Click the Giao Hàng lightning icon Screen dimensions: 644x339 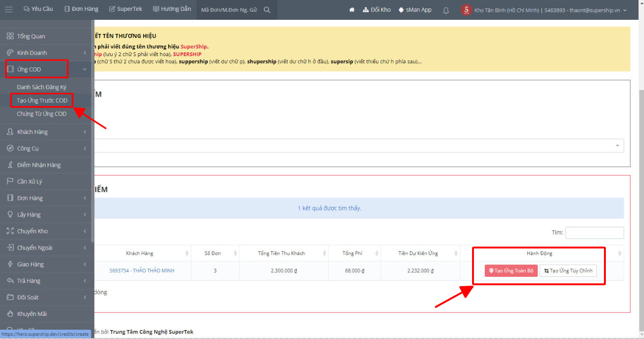(x=10, y=264)
